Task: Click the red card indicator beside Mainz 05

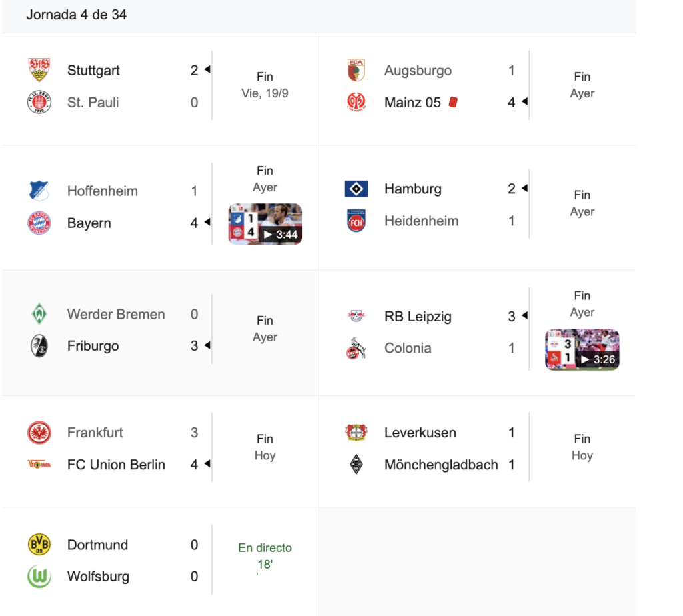Action: [453, 102]
